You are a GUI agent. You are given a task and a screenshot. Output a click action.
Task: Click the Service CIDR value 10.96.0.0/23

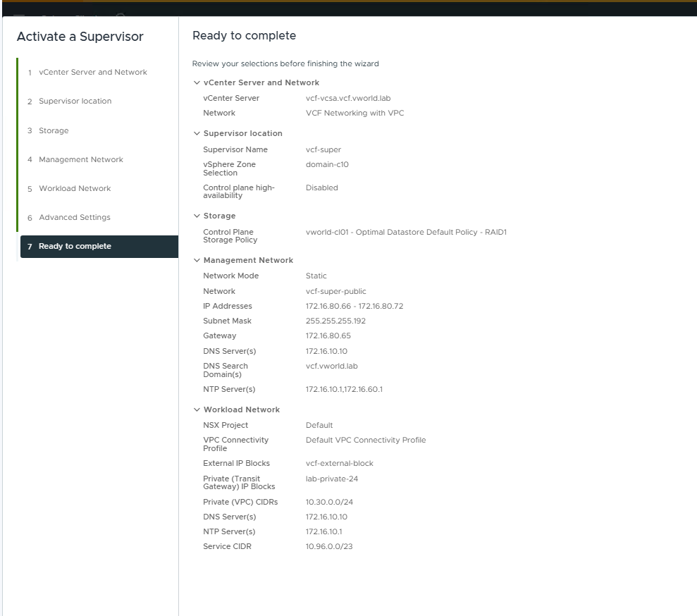[x=328, y=546]
